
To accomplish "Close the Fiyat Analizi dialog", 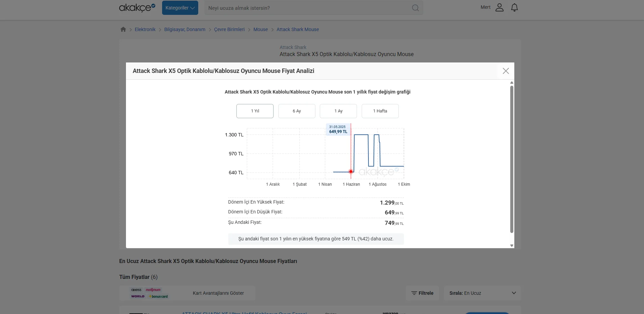I will [506, 71].
